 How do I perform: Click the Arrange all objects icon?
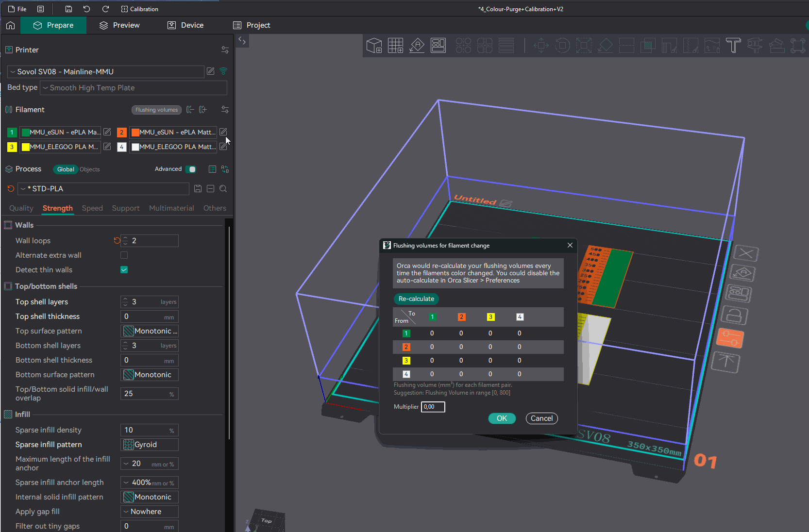438,46
